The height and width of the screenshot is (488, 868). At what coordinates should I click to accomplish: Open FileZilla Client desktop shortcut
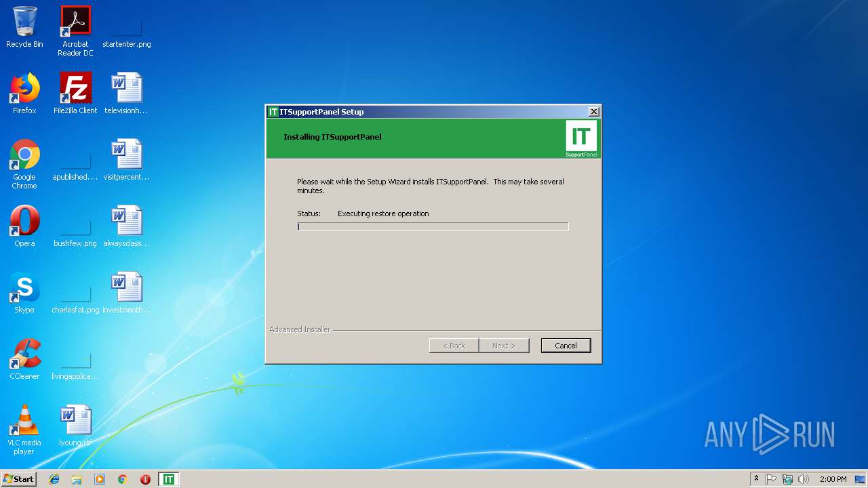75,94
